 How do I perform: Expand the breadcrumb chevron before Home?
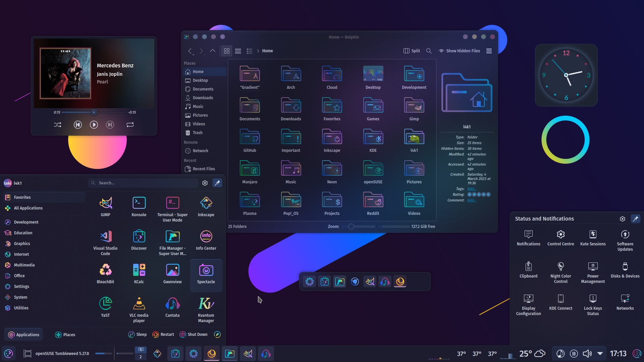[x=258, y=51]
